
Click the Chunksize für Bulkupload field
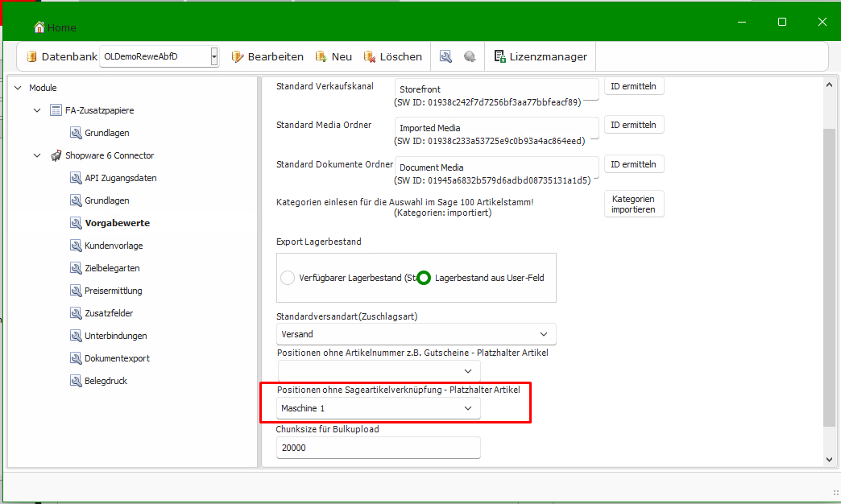(378, 448)
